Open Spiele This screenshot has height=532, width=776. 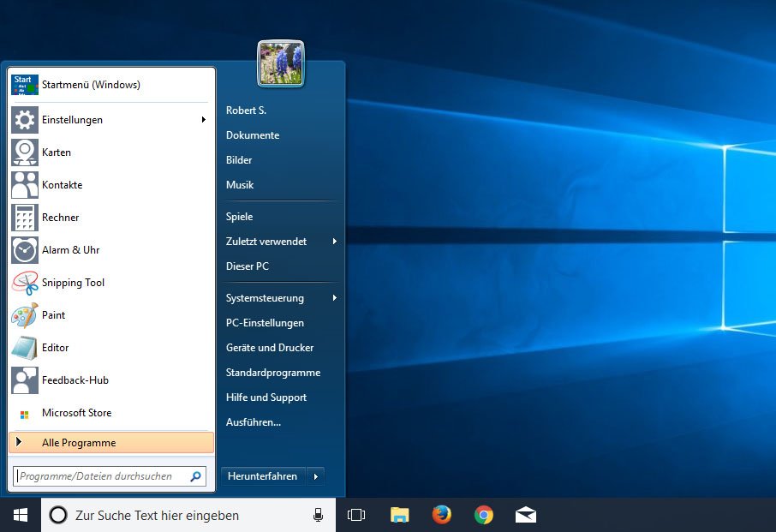[239, 217]
